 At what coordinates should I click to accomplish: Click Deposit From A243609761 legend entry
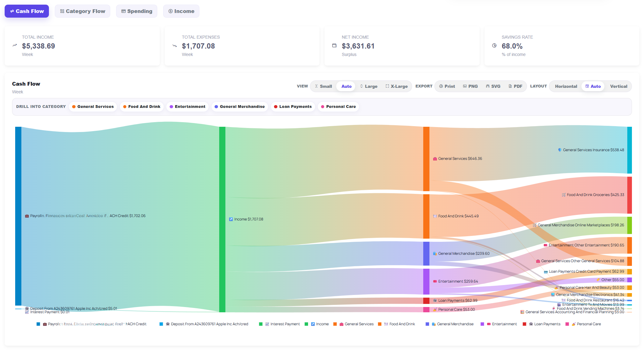[x=204, y=324]
